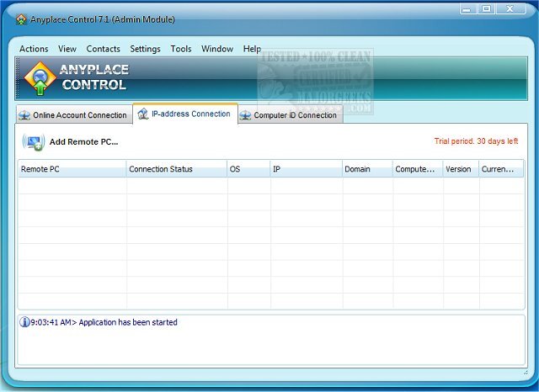The image size is (539, 392).
Task: Sort by IP column header
Action: tap(306, 169)
